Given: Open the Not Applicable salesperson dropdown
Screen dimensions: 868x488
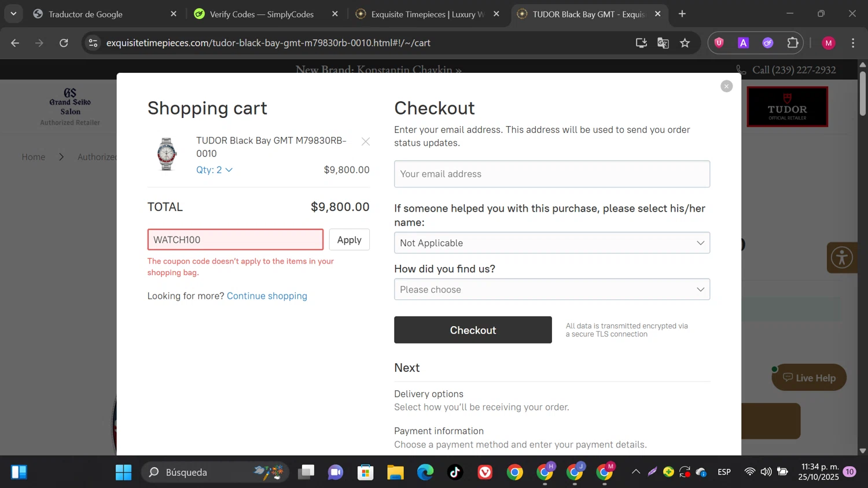Looking at the screenshot, I should (x=552, y=243).
